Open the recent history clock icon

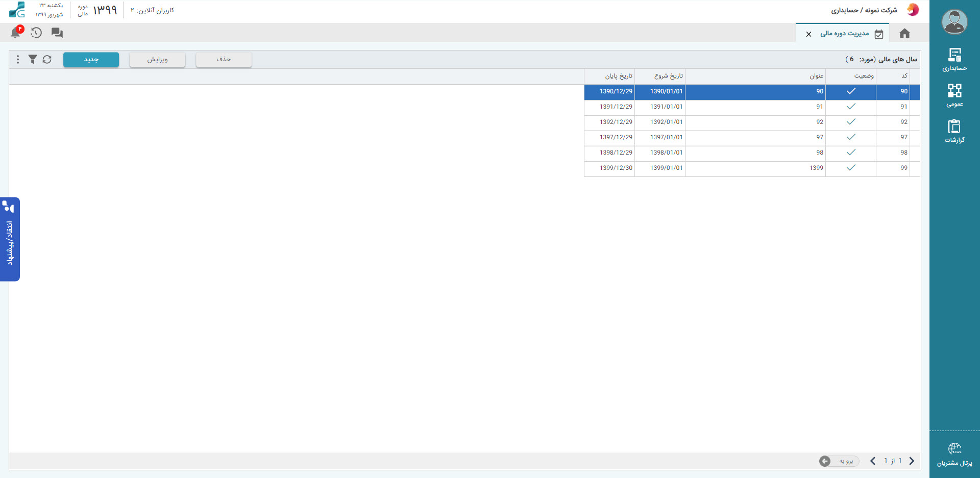[x=36, y=33]
